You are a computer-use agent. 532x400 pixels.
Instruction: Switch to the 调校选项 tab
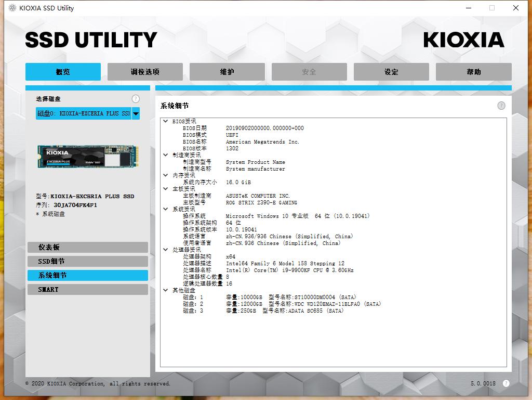145,72
